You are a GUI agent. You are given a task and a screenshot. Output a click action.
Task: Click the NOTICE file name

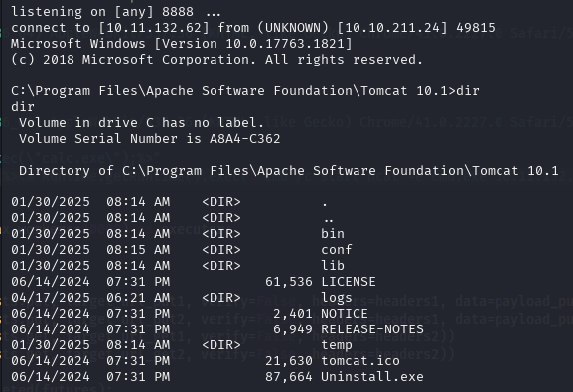(345, 314)
